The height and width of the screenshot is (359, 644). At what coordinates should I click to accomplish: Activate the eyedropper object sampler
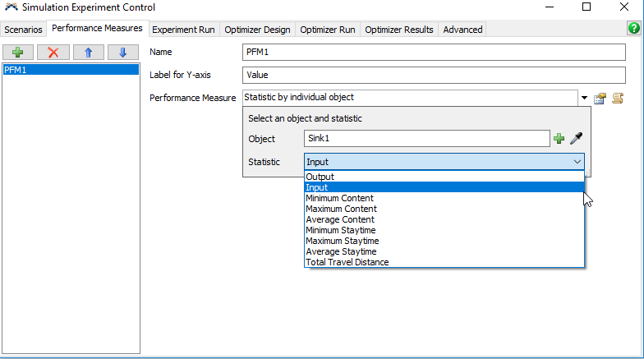click(x=576, y=139)
